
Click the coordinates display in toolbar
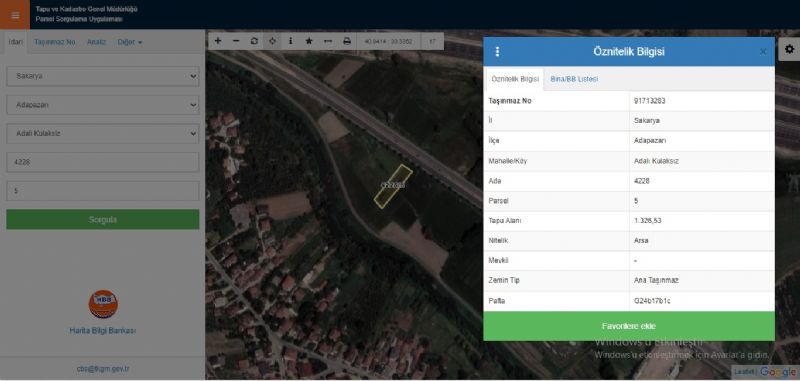tap(388, 41)
